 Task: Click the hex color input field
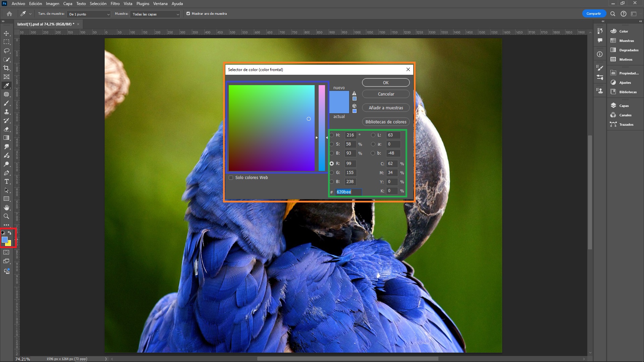coord(348,192)
